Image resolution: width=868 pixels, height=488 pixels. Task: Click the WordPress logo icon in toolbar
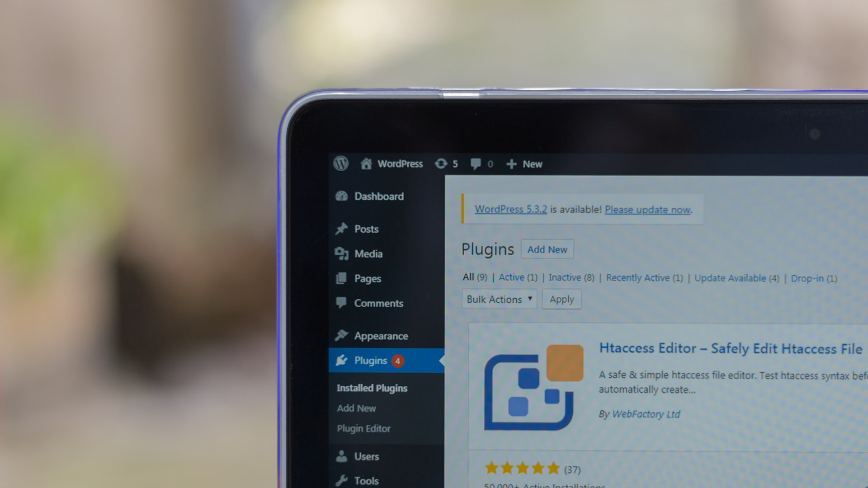click(343, 163)
